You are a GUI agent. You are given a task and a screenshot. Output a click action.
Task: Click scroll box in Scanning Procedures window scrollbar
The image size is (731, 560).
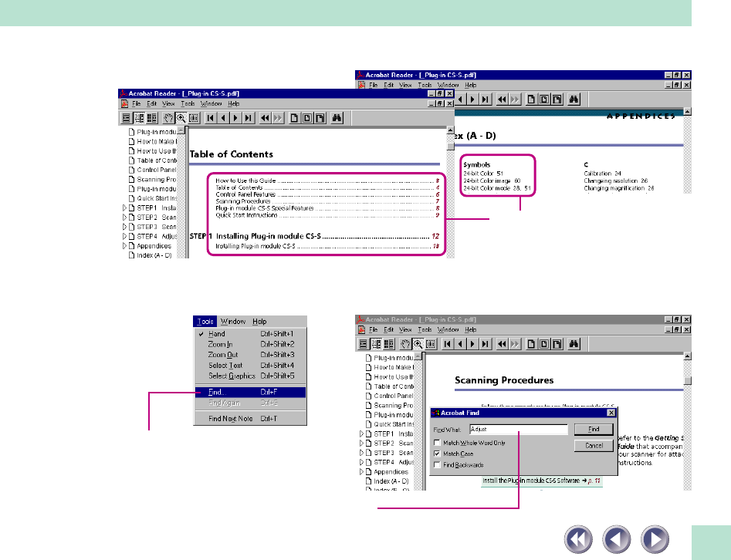click(x=687, y=380)
